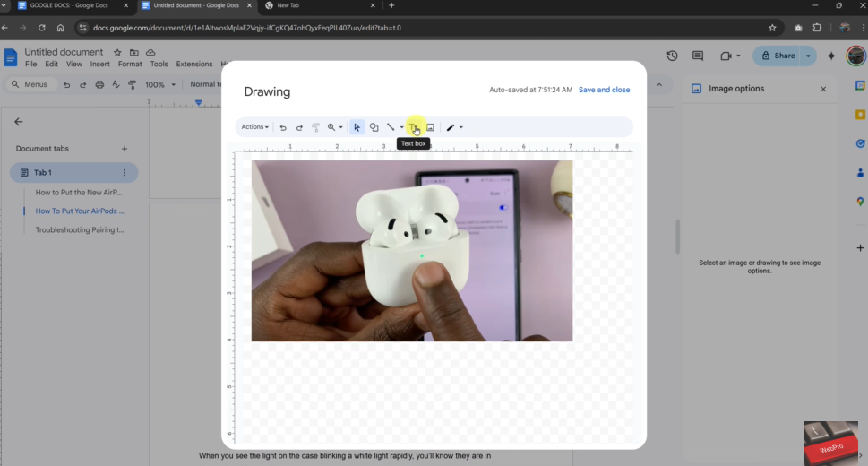The image size is (868, 466).
Task: Open the Format menu
Action: coord(130,65)
